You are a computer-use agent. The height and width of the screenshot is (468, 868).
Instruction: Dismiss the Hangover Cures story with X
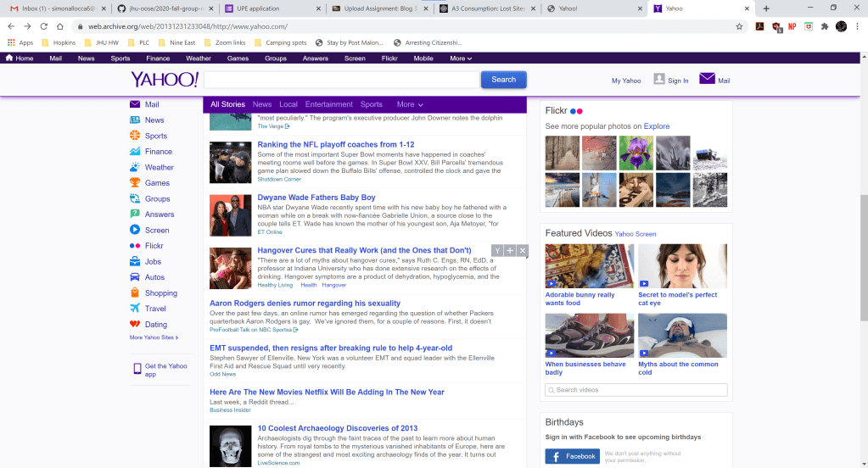523,250
